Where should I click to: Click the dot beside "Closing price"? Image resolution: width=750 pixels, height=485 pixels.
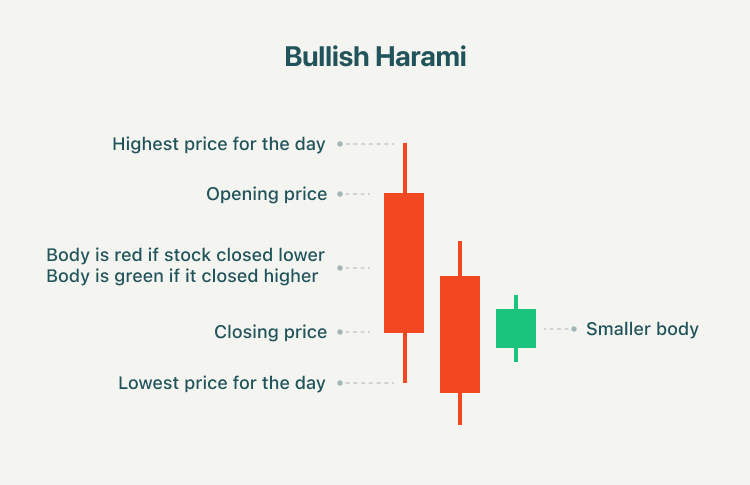click(340, 332)
